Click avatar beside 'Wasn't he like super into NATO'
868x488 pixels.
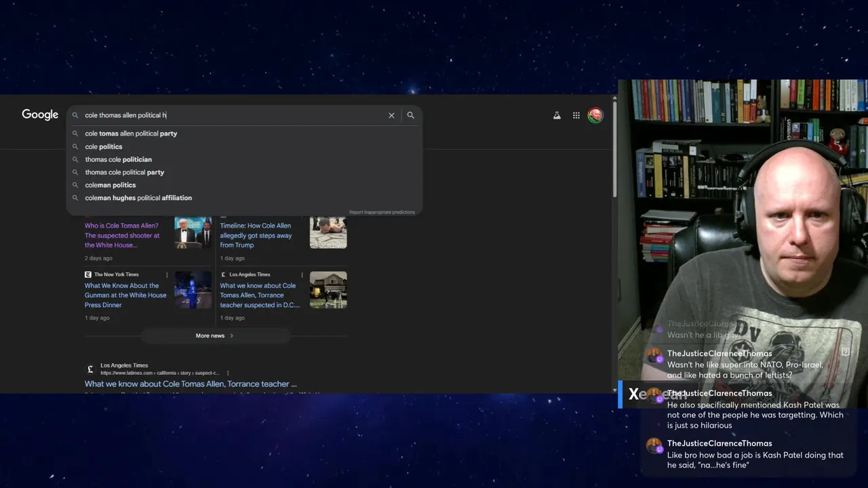[x=654, y=357]
